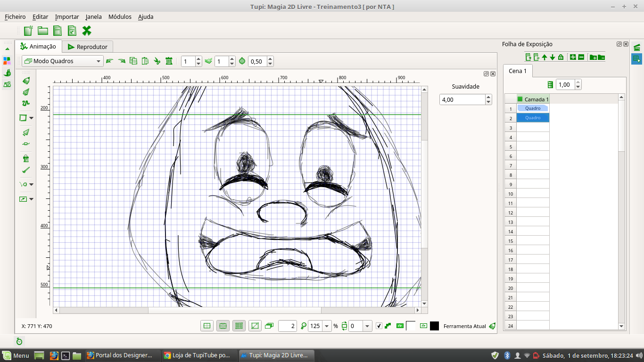This screenshot has height=362, width=644.
Task: Select the Pencil tool in the left toolbox
Action: point(26,81)
